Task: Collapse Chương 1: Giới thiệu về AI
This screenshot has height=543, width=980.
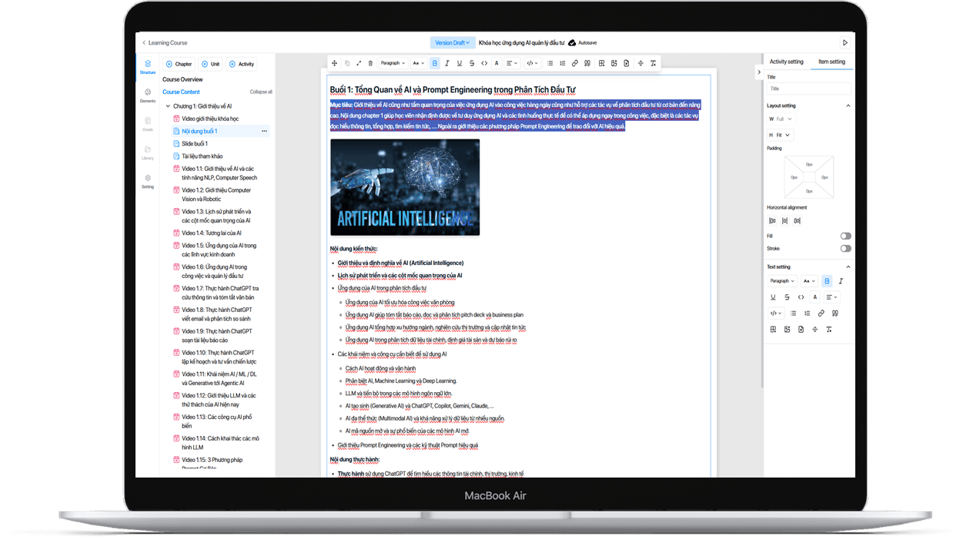Action: pyautogui.click(x=168, y=106)
